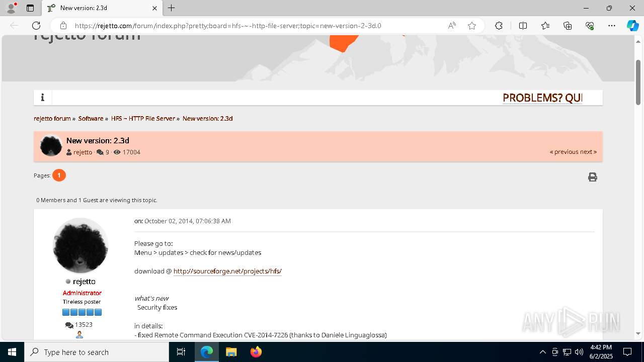644x362 pixels.
Task: Click 'Tireless poster' rank text
Action: point(82,302)
